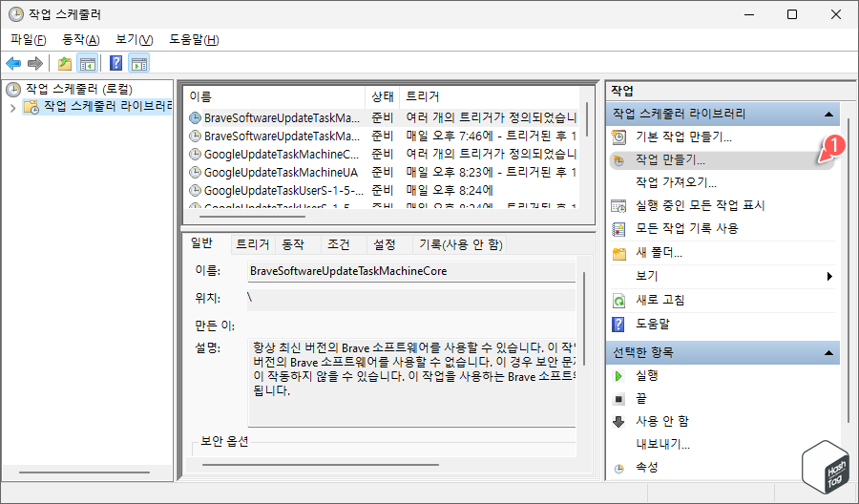Select GoogleUpdateTaskUserS-1-5-... 오후 8:24에 row
The image size is (859, 504).
pos(383,190)
